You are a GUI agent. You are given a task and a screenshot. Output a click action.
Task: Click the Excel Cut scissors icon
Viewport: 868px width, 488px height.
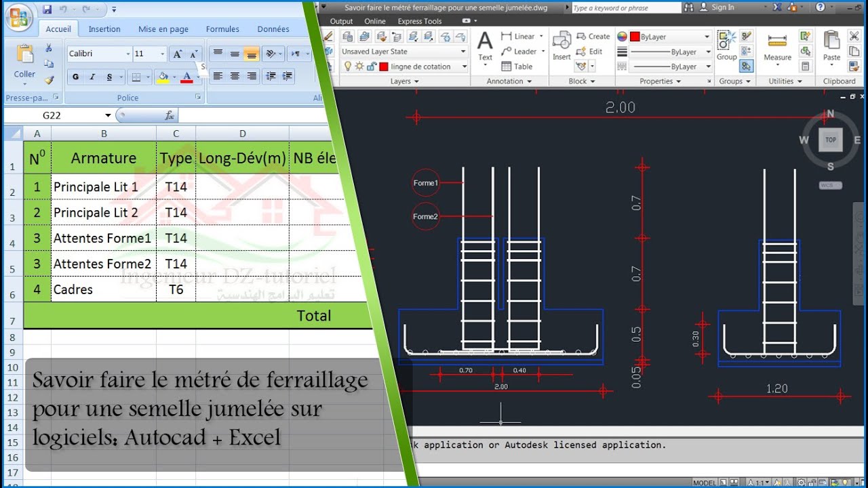click(x=49, y=48)
